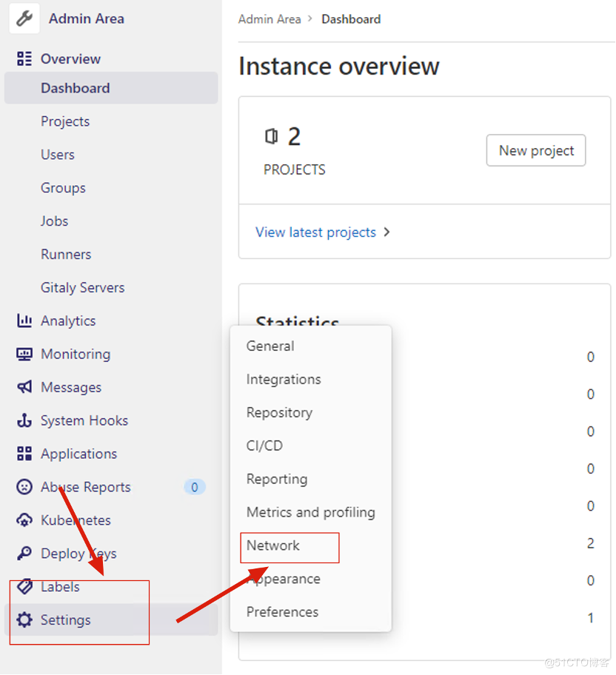Open Projects in sidebar
The width and height of the screenshot is (616, 675).
pyautogui.click(x=65, y=121)
